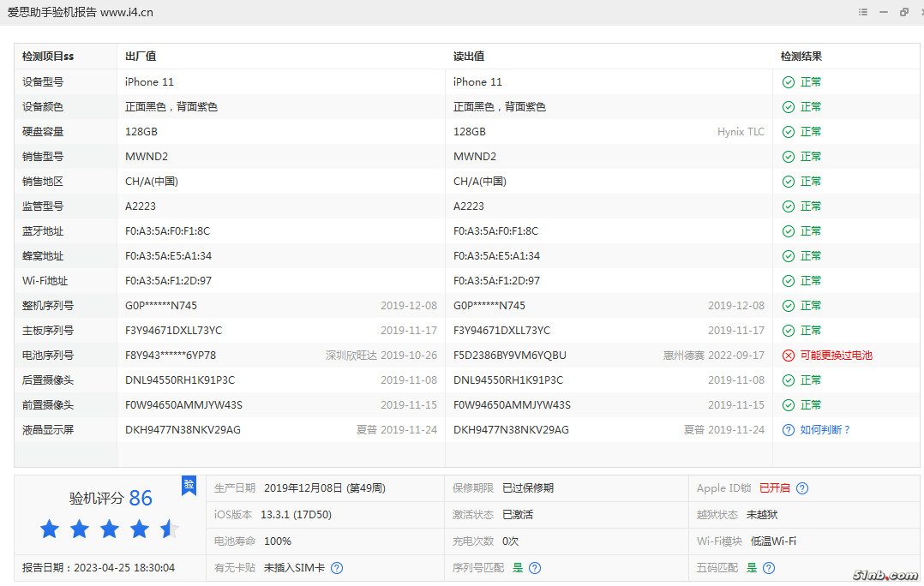This screenshot has width=924, height=586.
Task: Click the help icon next to 五码匹配
Action: coord(768,568)
